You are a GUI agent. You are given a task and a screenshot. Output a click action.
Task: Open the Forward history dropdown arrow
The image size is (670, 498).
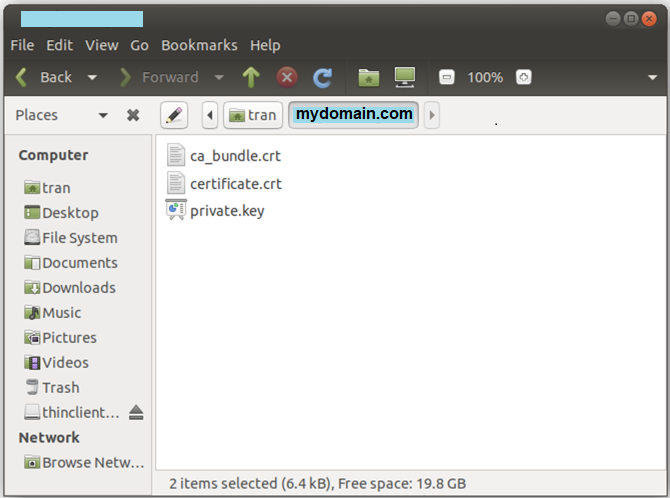pos(219,78)
